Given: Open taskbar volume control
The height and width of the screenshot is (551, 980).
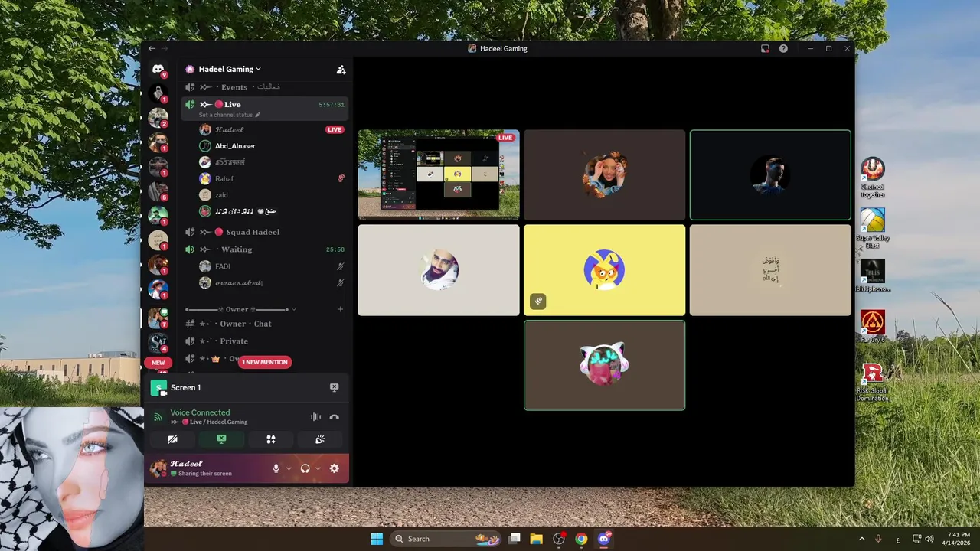Looking at the screenshot, I should click(x=929, y=539).
